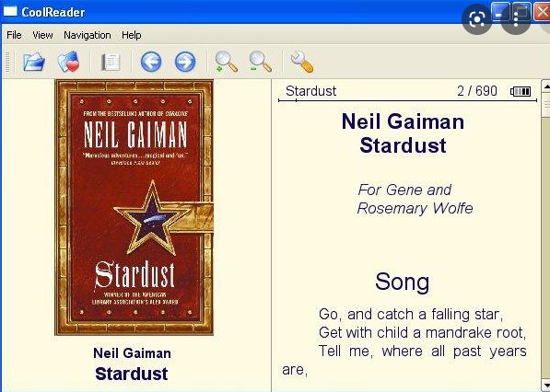Zoom in with plus magnifier
Viewport: 550px width, 392px height.
coord(226,62)
